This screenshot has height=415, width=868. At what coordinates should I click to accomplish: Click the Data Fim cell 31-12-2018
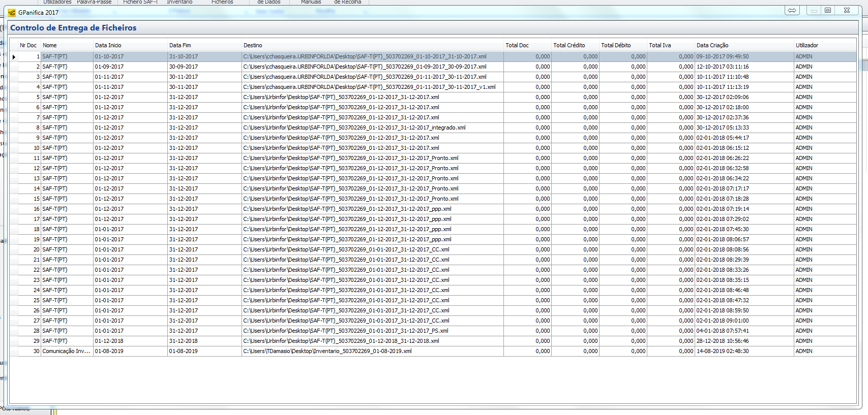[184, 341]
